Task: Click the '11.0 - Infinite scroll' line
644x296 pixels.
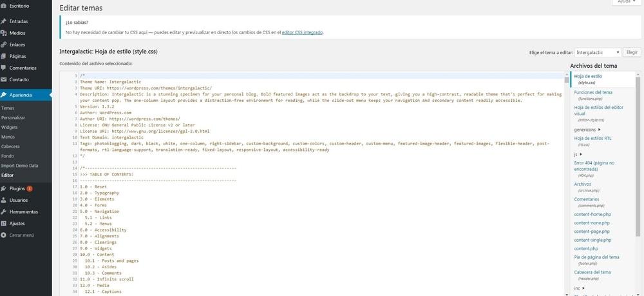Action: (x=107, y=279)
